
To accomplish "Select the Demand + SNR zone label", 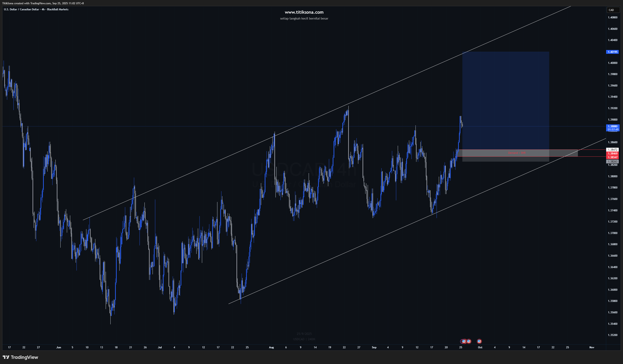I will [x=517, y=153].
